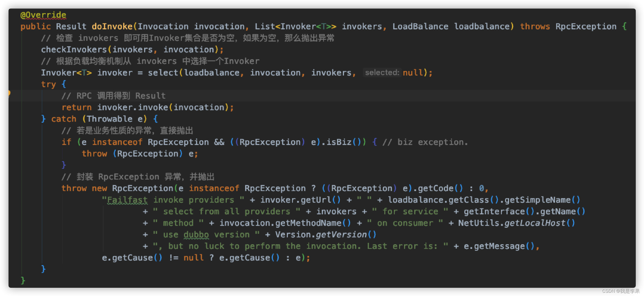
Task: Click the 'try' keyword
Action: click(48, 84)
